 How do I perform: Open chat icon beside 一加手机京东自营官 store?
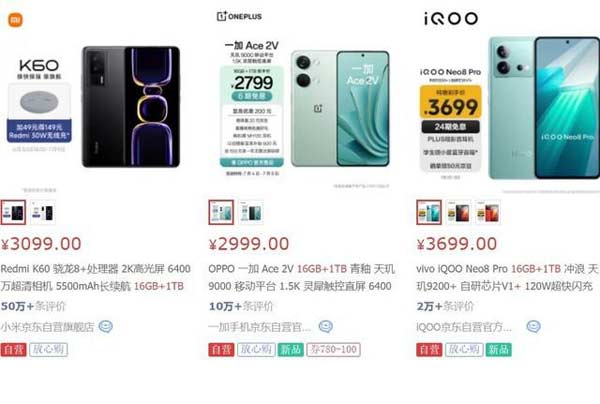(326, 326)
